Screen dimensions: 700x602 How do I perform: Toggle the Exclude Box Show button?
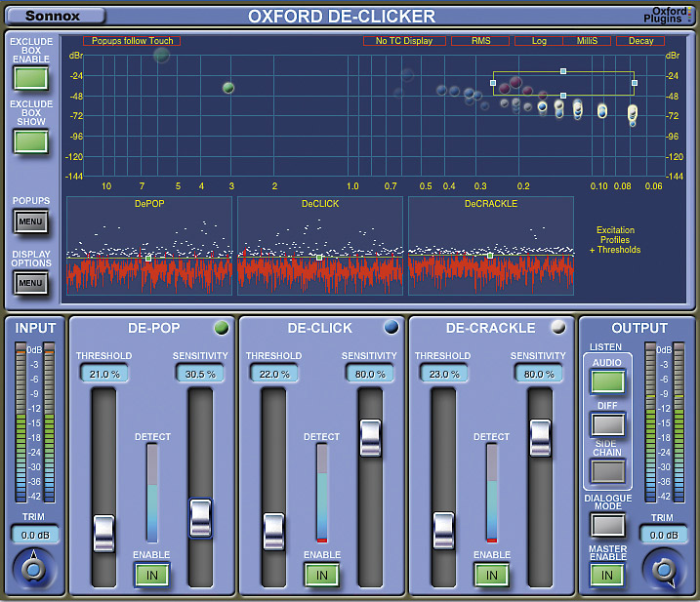tap(31, 141)
